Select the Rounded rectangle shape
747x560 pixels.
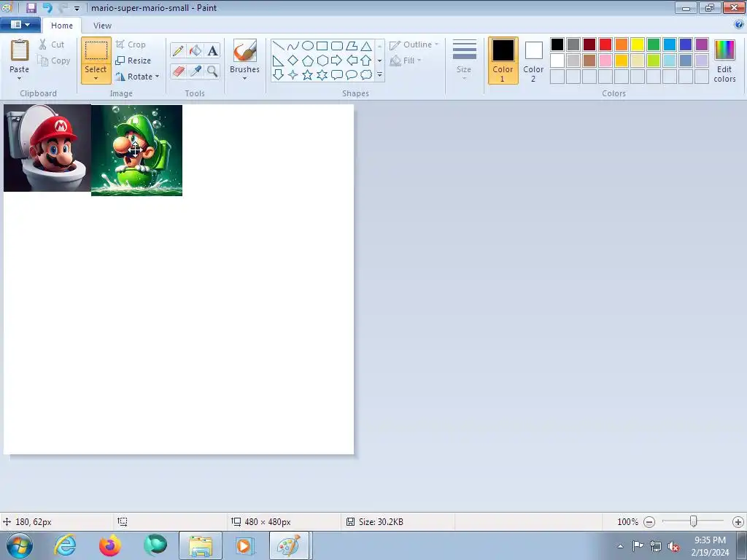tap(337, 46)
